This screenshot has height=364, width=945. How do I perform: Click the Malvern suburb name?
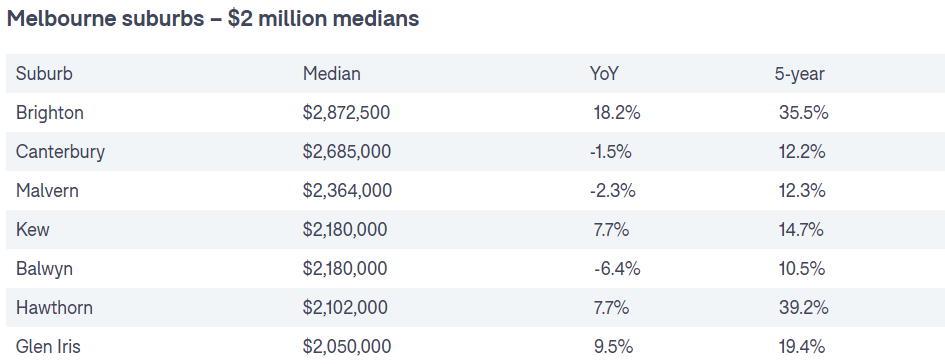point(47,190)
